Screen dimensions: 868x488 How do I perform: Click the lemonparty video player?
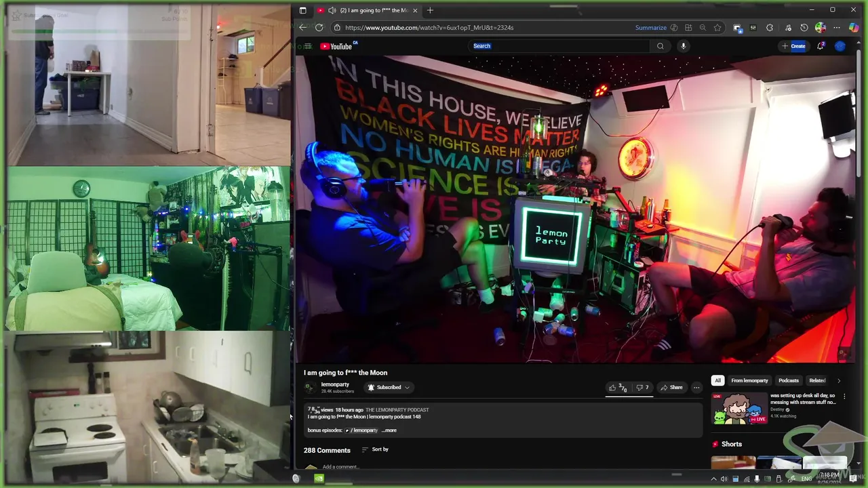point(576,209)
